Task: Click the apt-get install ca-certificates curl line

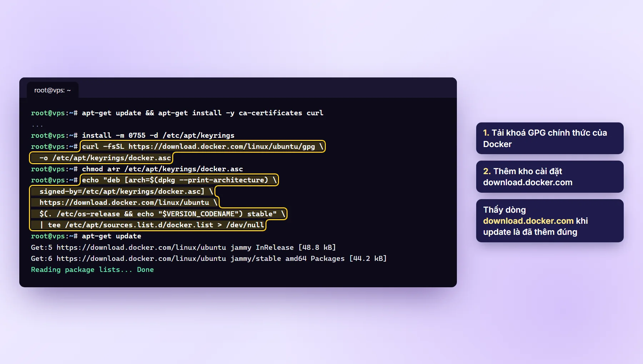Action: (177, 113)
